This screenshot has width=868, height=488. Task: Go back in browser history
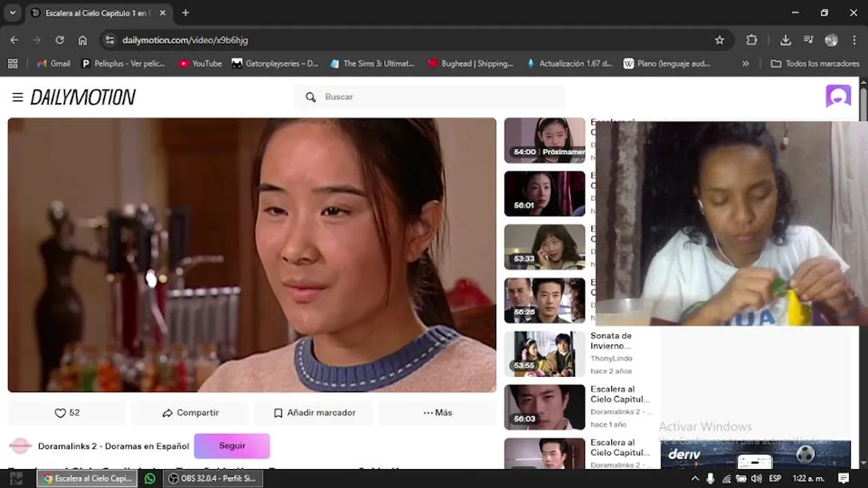pos(14,40)
